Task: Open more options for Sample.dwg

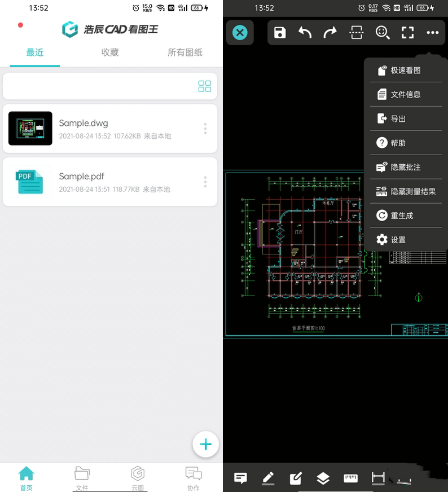Action: (205, 129)
